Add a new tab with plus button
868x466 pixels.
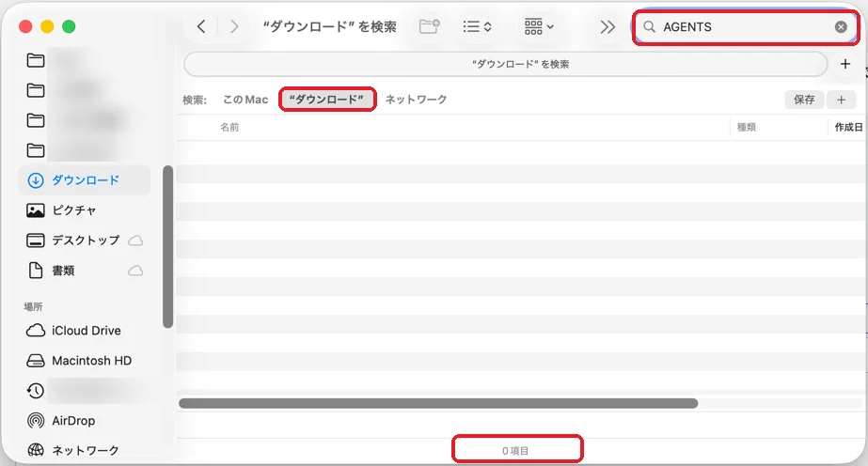(844, 64)
